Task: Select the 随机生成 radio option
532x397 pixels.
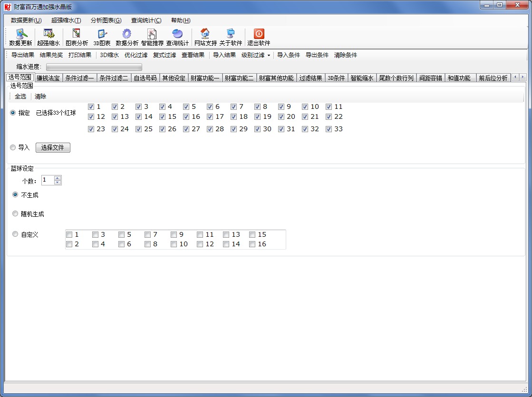Action: (x=16, y=214)
